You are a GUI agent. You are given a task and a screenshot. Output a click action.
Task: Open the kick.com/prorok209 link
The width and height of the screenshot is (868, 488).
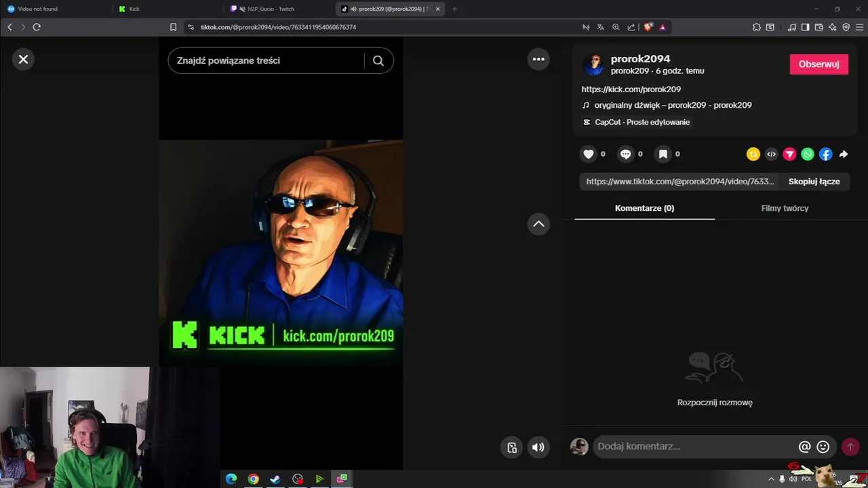(631, 89)
